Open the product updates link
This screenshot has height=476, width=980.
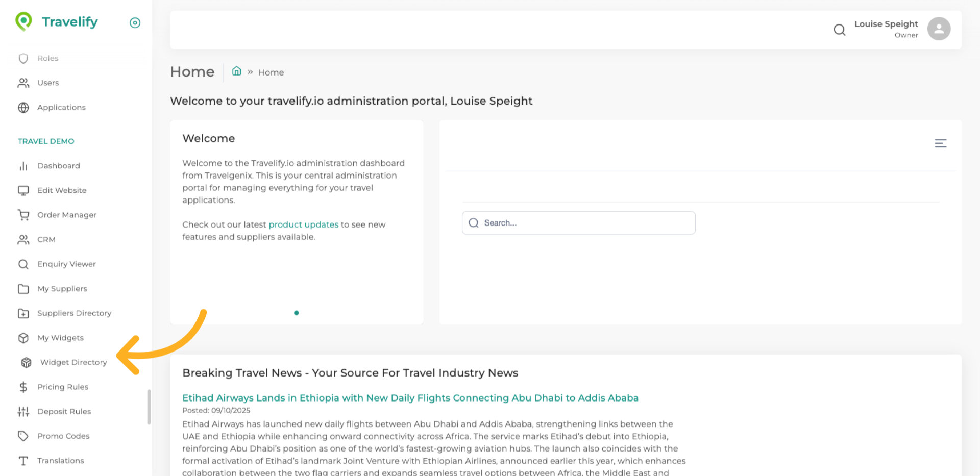303,224
